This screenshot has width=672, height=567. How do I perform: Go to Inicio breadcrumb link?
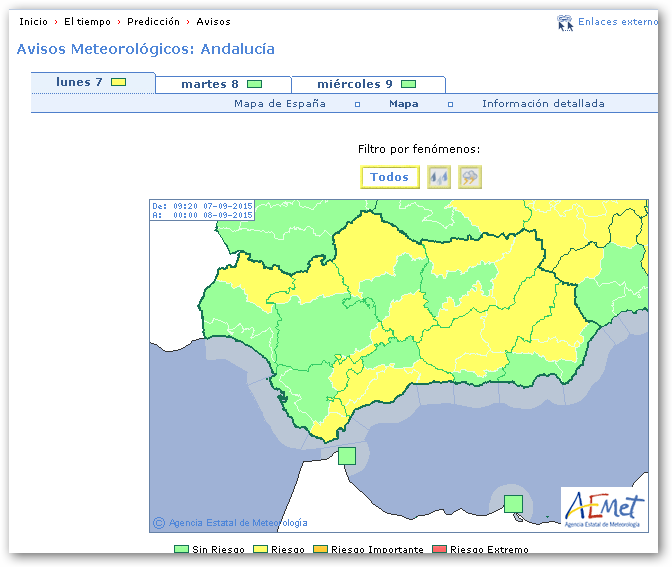[33, 21]
